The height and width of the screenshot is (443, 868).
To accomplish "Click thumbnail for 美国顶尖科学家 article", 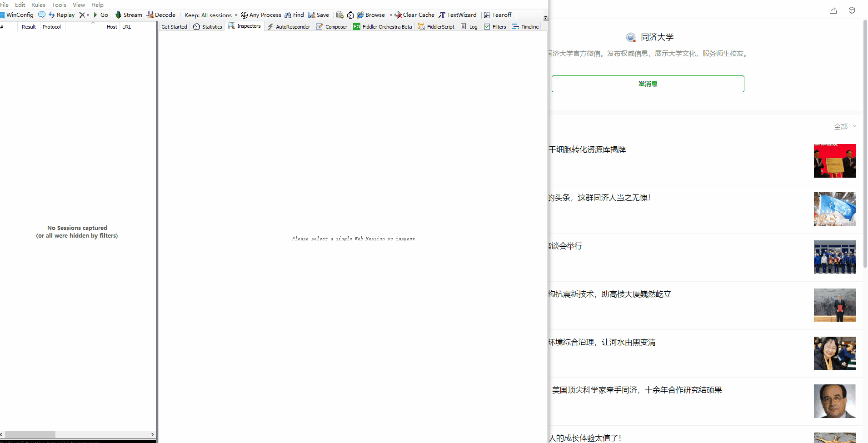I will click(x=834, y=401).
